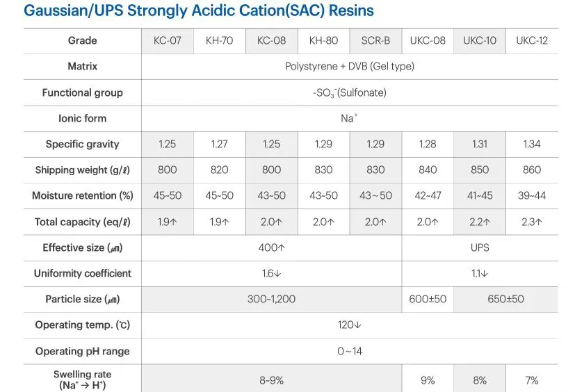
Task: Click the 860 shipping weight value
Action: point(532,170)
